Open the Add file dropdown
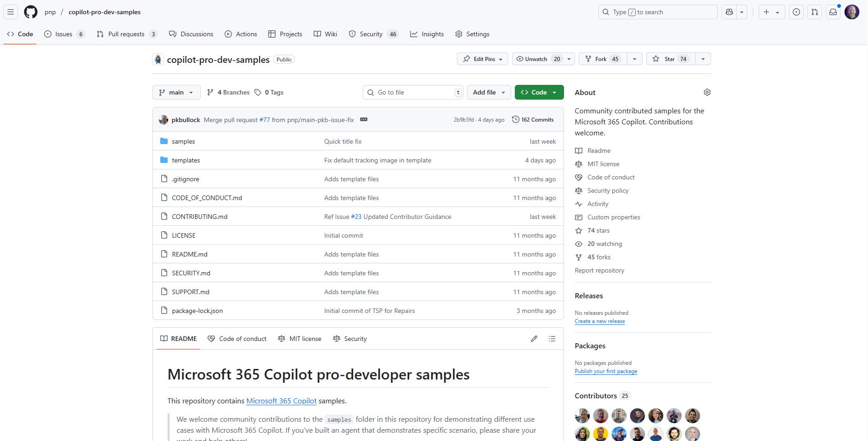 point(489,92)
